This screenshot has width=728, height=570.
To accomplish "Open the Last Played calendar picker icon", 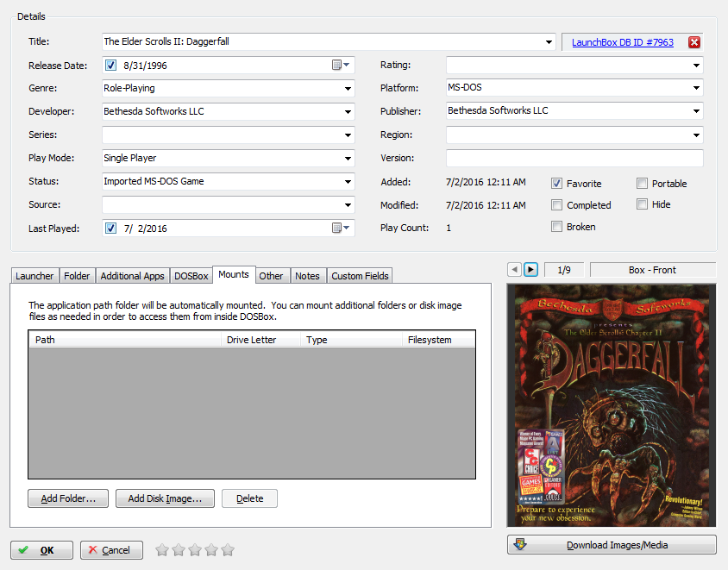I will click(x=341, y=228).
